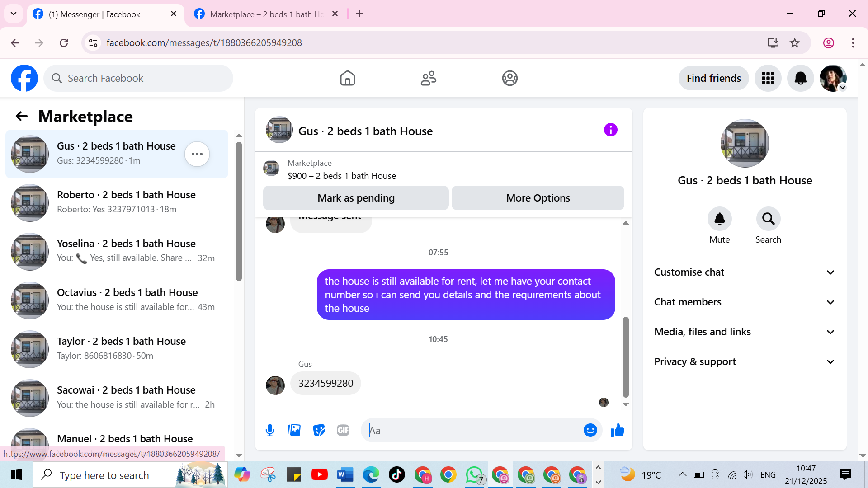
Task: Open the Chrome three-dot menu
Action: (853, 43)
